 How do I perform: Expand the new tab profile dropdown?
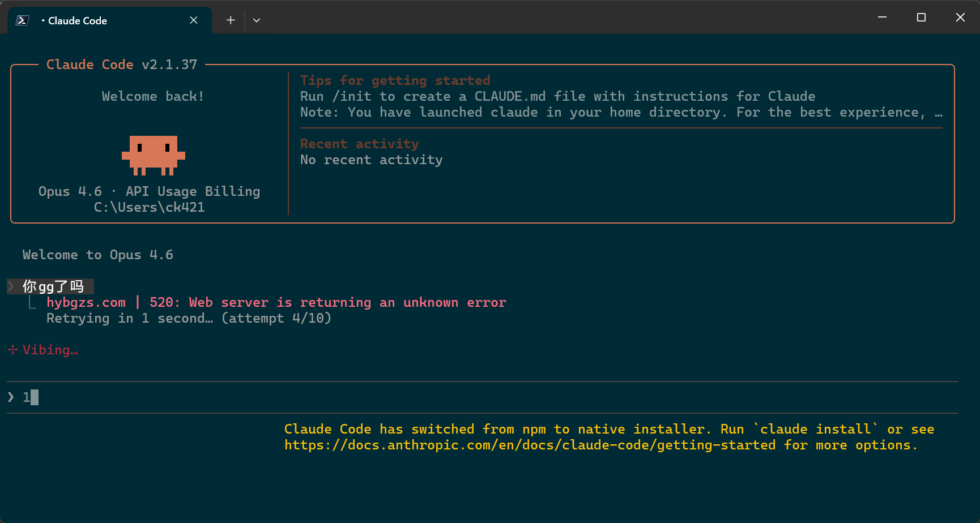(x=257, y=20)
